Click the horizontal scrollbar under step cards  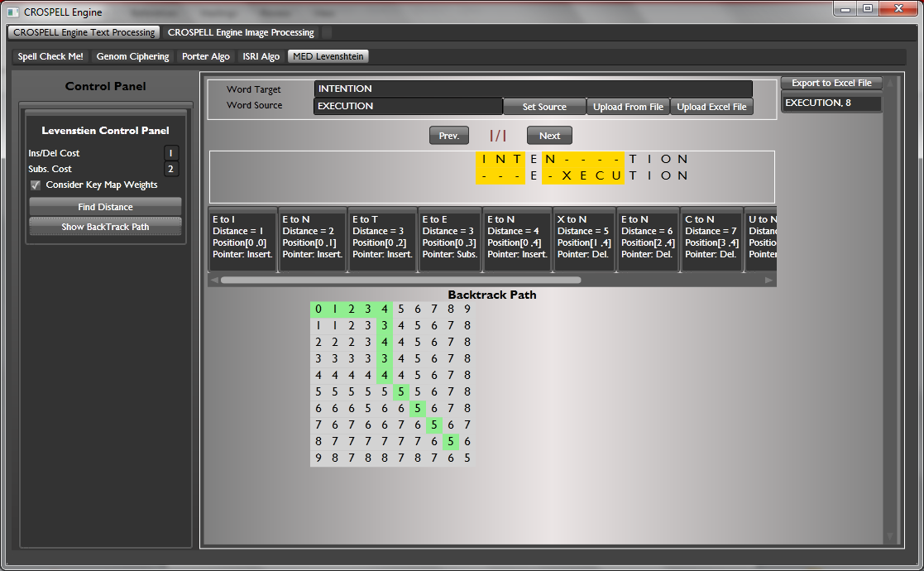pos(400,281)
